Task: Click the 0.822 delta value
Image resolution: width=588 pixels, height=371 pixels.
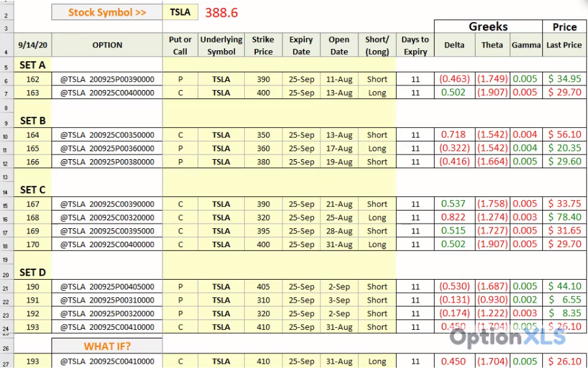Action: [454, 217]
